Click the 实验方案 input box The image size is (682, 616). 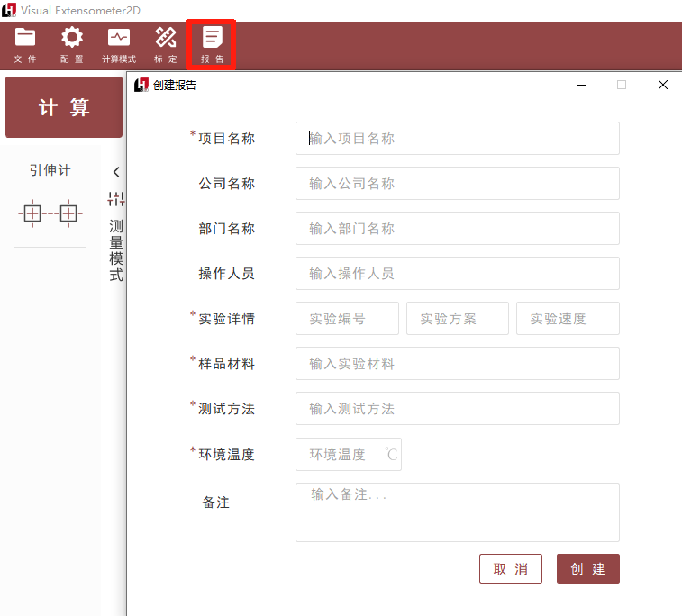[457, 319]
